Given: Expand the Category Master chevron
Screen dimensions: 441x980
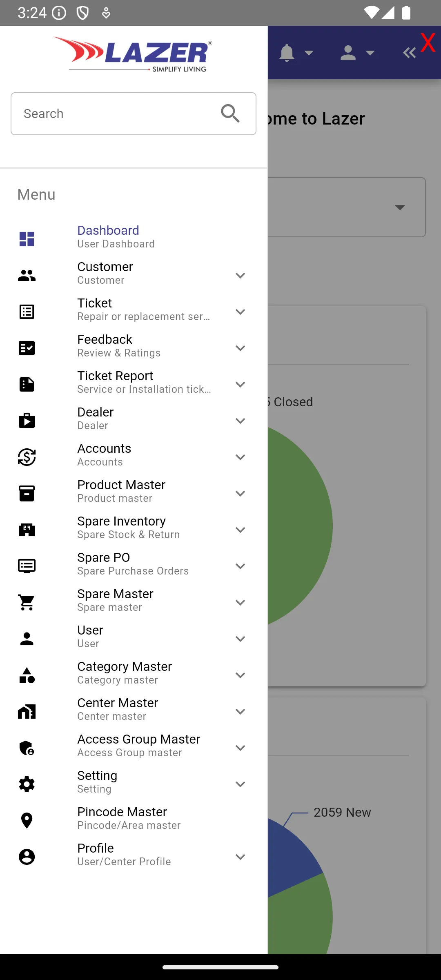Looking at the screenshot, I should [241, 675].
